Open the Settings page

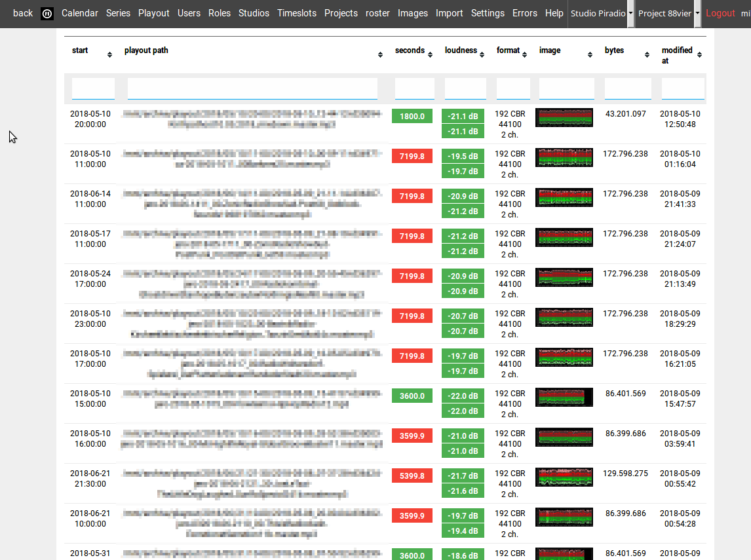(487, 12)
